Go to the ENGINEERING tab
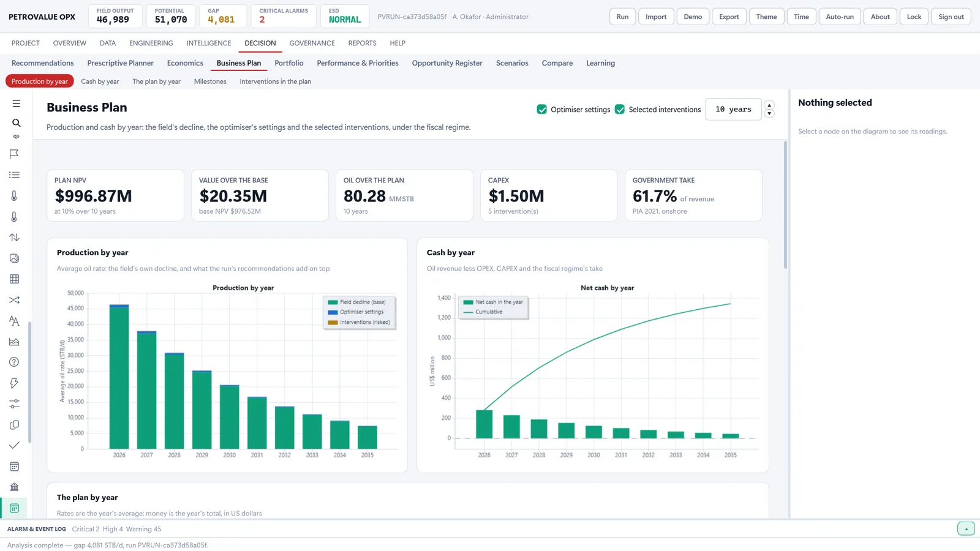This screenshot has width=980, height=551. 151,43
